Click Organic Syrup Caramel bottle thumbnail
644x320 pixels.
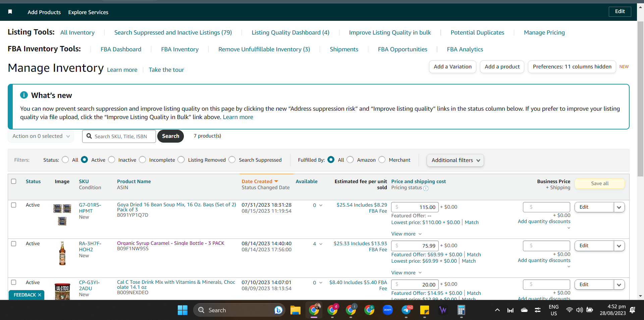[62, 253]
